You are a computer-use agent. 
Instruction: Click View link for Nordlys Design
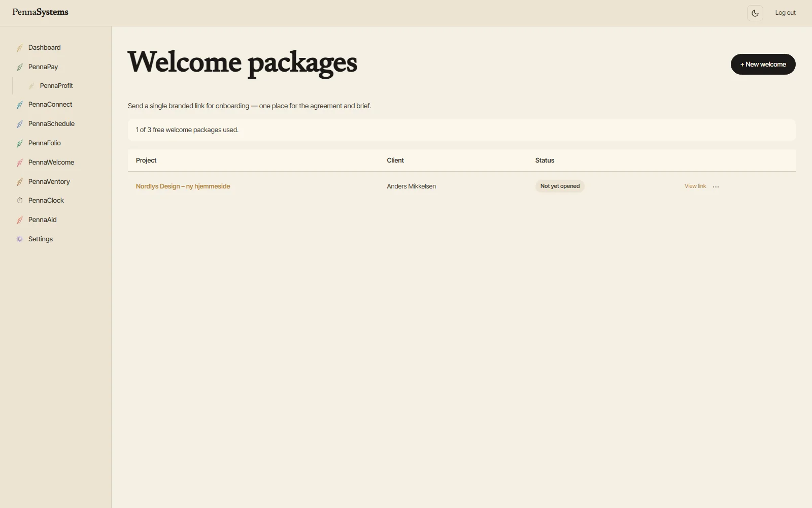pos(695,186)
